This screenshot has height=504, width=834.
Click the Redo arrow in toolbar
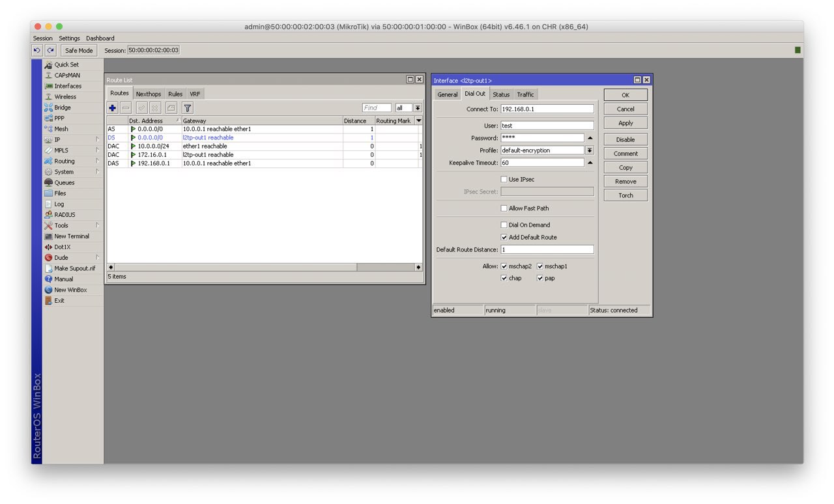coord(50,50)
